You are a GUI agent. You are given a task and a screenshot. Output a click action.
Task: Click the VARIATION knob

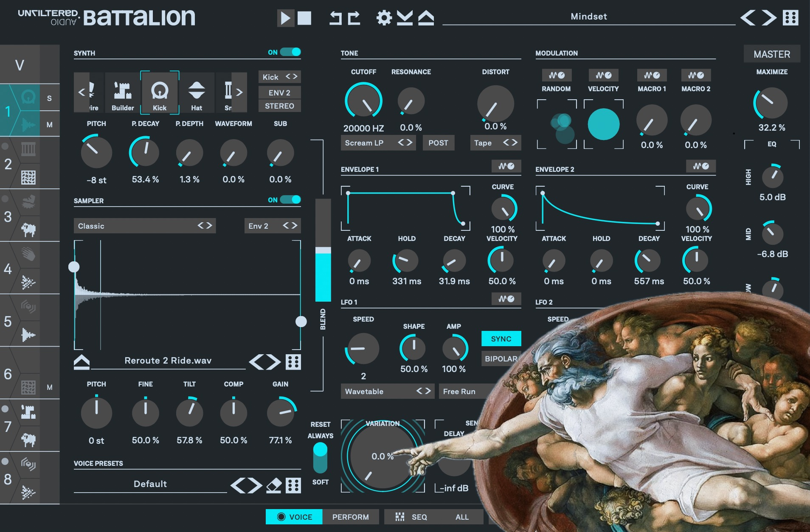tap(382, 456)
